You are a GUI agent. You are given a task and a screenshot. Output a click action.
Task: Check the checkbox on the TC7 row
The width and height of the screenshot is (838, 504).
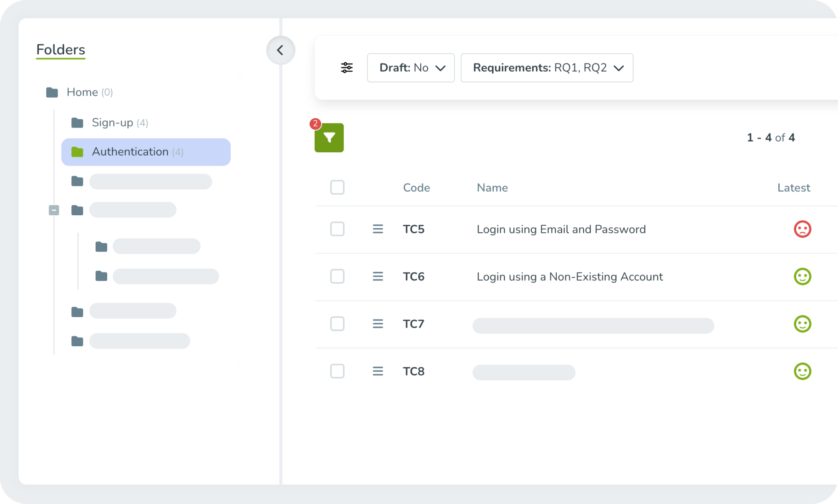tap(337, 323)
